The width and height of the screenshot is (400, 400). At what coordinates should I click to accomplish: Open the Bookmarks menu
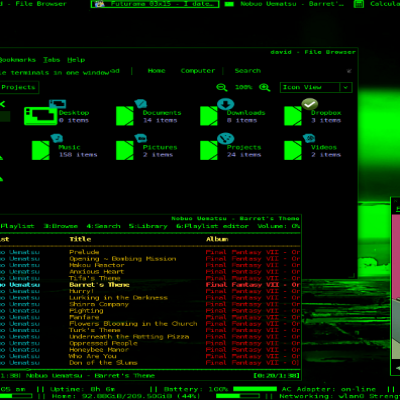point(17,60)
